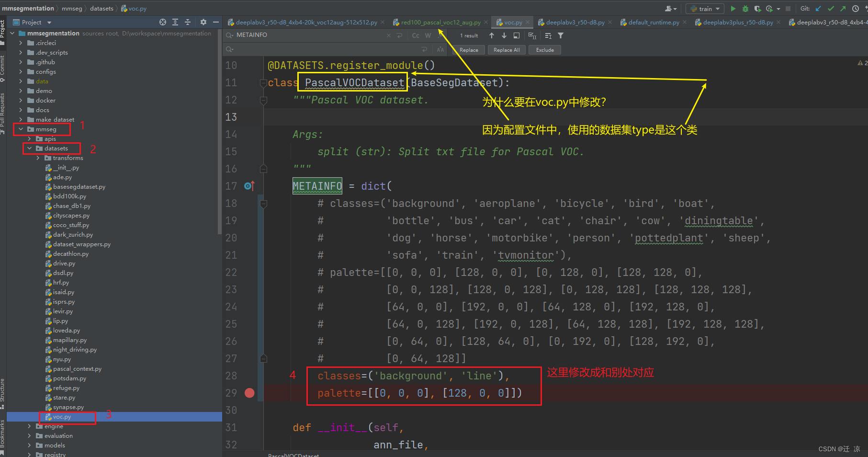Open the train run configuration dropdown
Screen dimensions: 868x457
tap(705, 9)
